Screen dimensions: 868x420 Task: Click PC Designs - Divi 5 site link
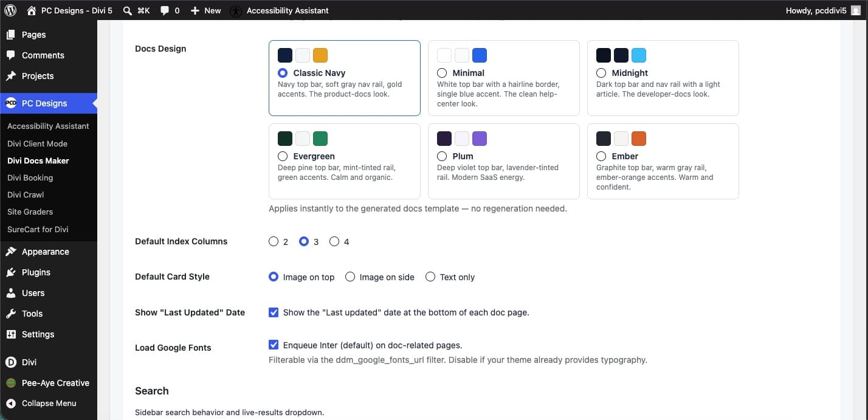[77, 10]
